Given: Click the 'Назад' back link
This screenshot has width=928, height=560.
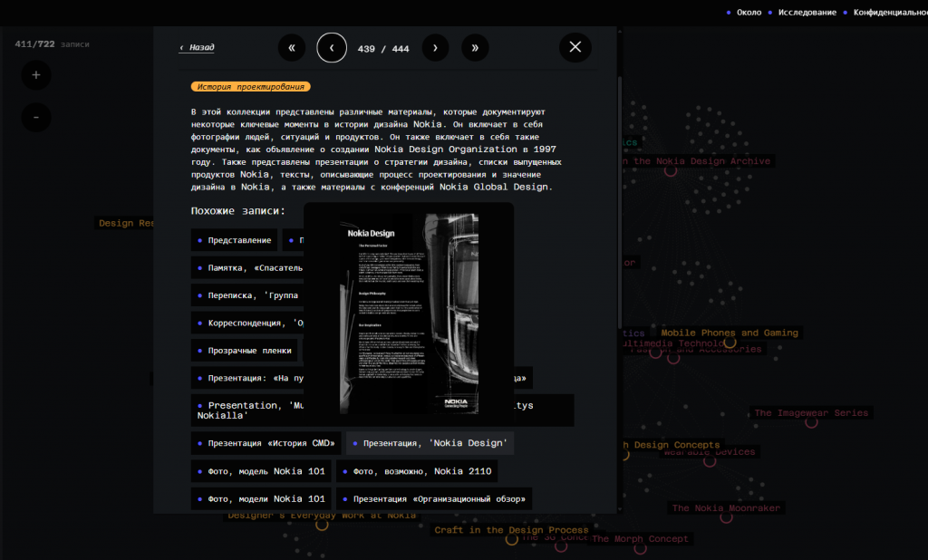Looking at the screenshot, I should (197, 47).
